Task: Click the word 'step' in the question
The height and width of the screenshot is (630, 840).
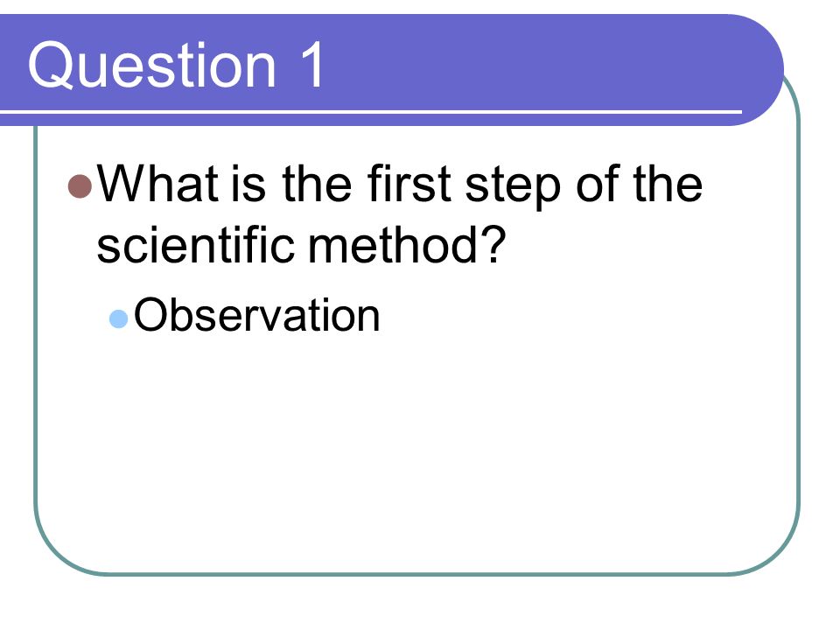Action: coord(513,186)
